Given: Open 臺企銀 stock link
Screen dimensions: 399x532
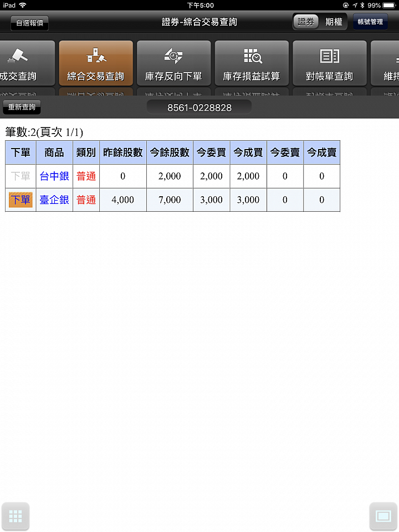Looking at the screenshot, I should tap(54, 200).
